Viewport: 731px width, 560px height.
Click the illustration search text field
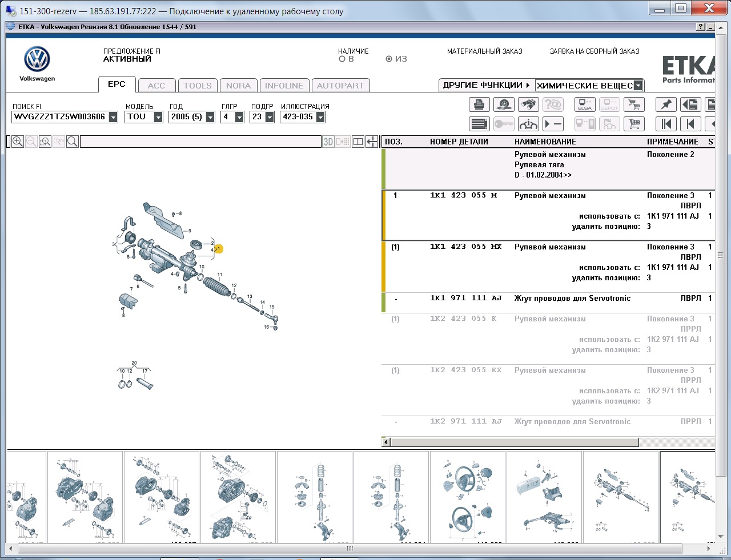click(x=200, y=142)
